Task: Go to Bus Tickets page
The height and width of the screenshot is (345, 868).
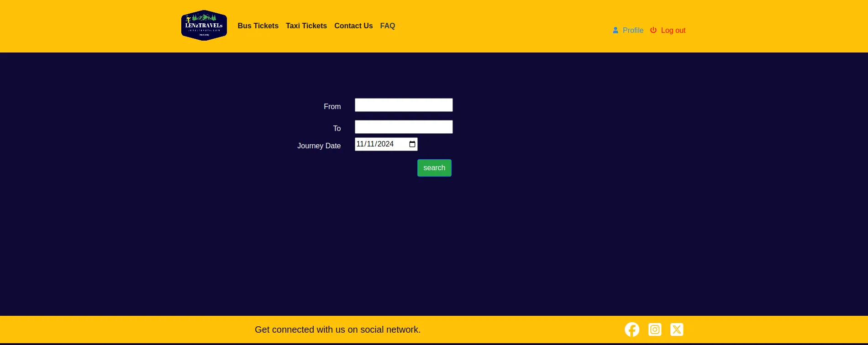Action: pos(258,26)
